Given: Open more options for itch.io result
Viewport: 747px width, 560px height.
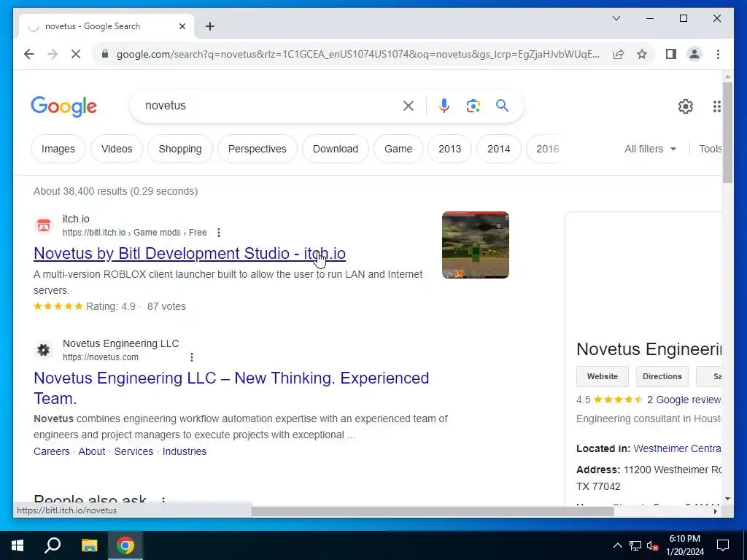Looking at the screenshot, I should click(x=219, y=233).
